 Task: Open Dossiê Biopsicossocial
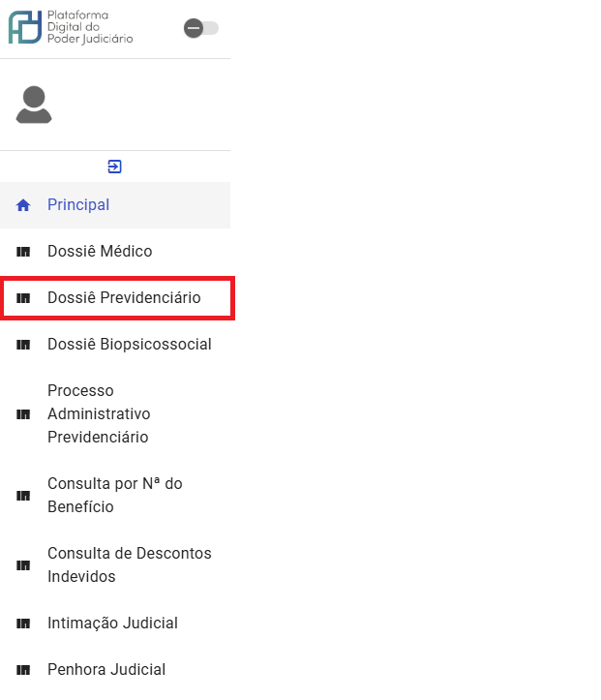[115, 345]
